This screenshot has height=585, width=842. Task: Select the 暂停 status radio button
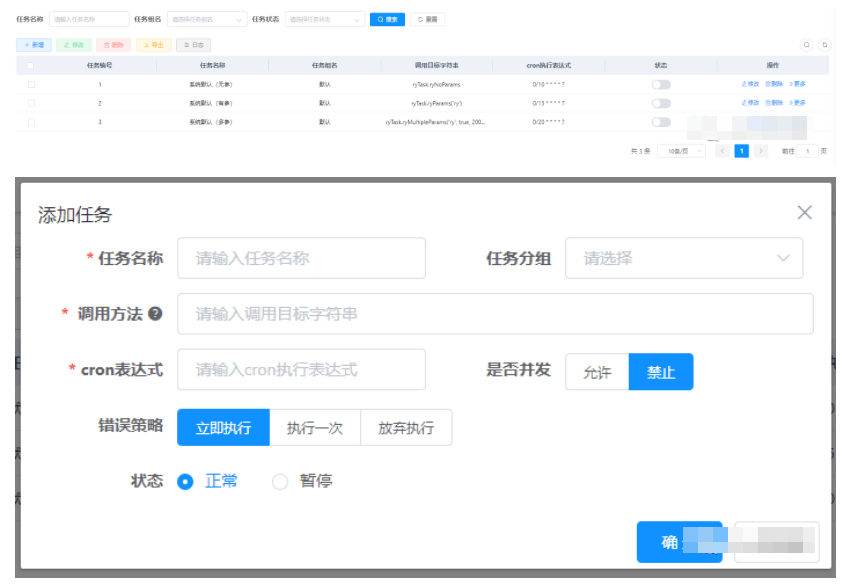(280, 482)
